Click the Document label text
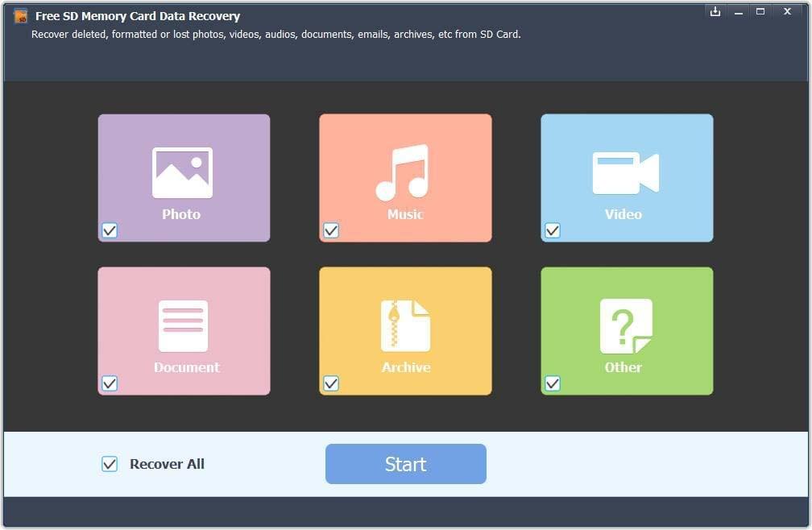This screenshot has height=530, width=812. point(187,367)
